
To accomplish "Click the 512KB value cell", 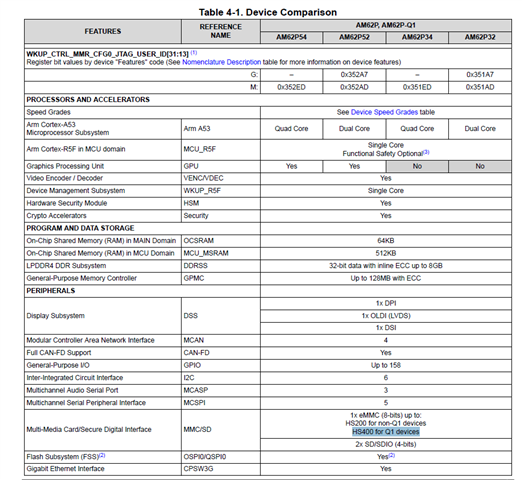I will [386, 253].
